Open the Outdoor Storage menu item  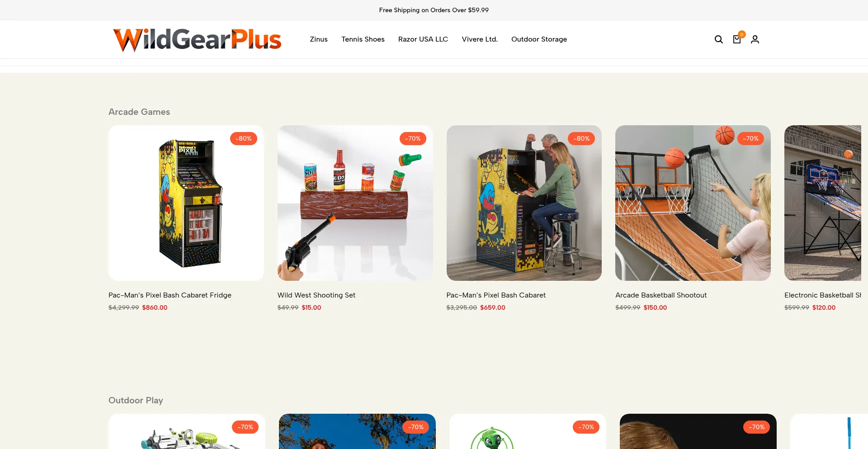tap(539, 39)
